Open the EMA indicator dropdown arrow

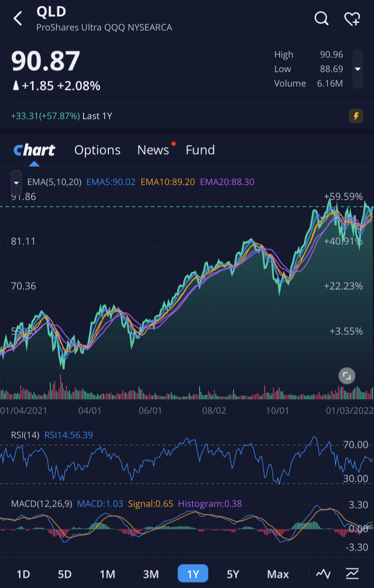(x=16, y=183)
